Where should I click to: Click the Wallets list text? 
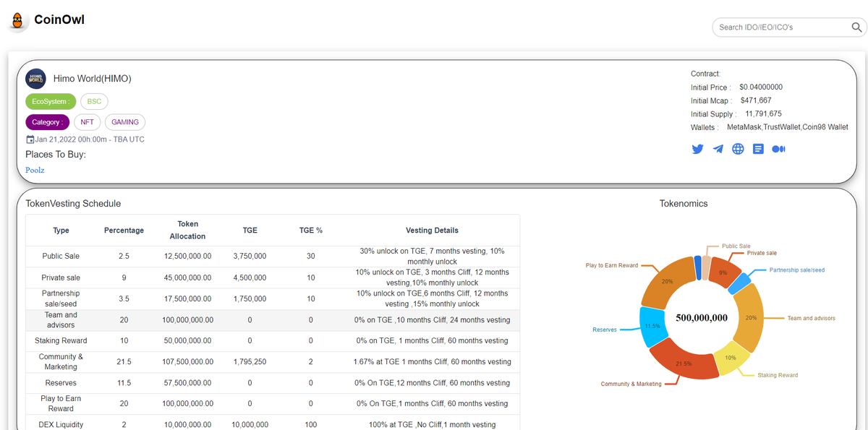pyautogui.click(x=788, y=127)
